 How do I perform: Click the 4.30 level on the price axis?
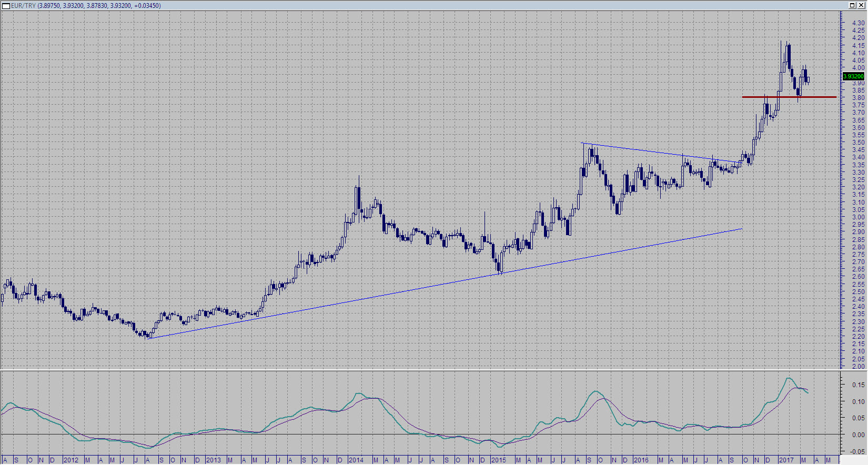coord(858,23)
